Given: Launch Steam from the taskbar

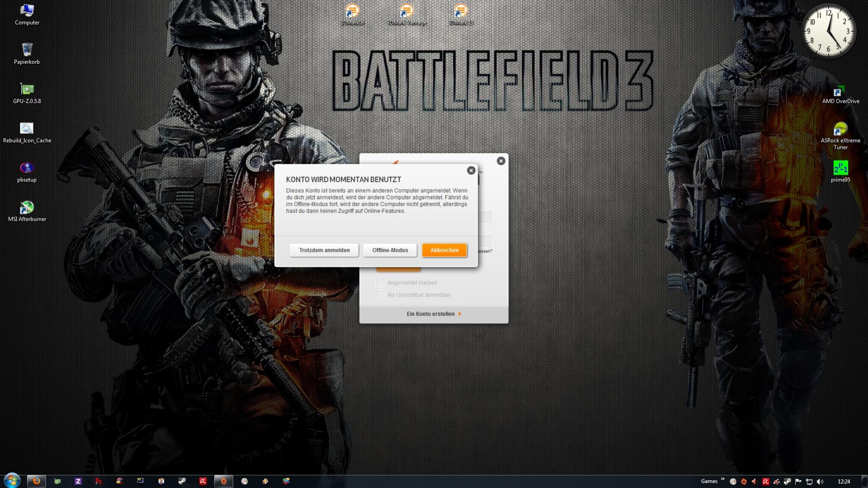Looking at the screenshot, I should (182, 481).
